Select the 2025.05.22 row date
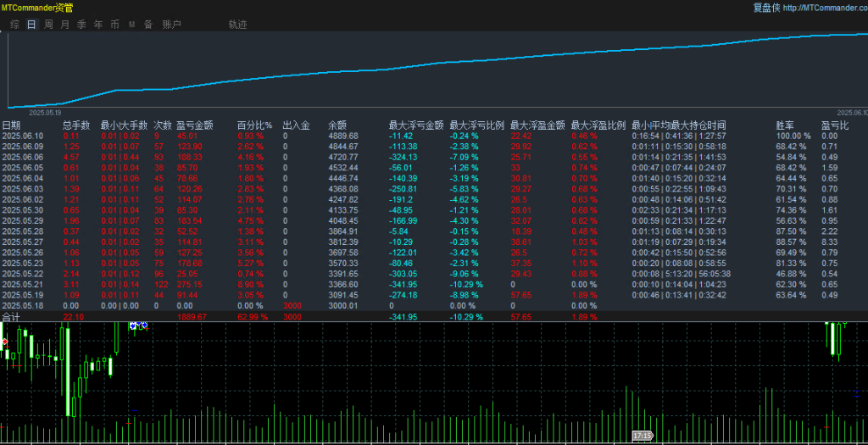Screen dimensions: 868x445 click(21, 274)
